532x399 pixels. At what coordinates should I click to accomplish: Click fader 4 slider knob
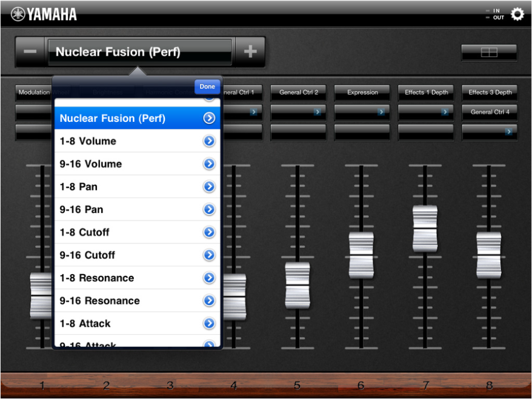click(234, 297)
